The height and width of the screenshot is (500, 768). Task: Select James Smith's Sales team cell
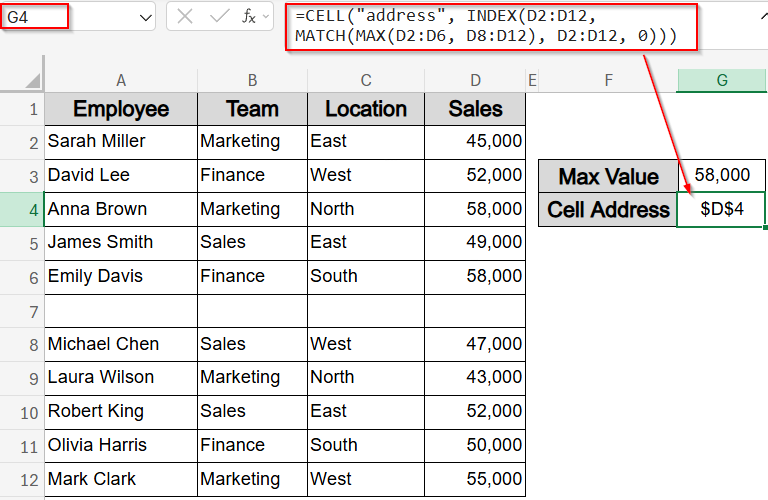click(252, 243)
